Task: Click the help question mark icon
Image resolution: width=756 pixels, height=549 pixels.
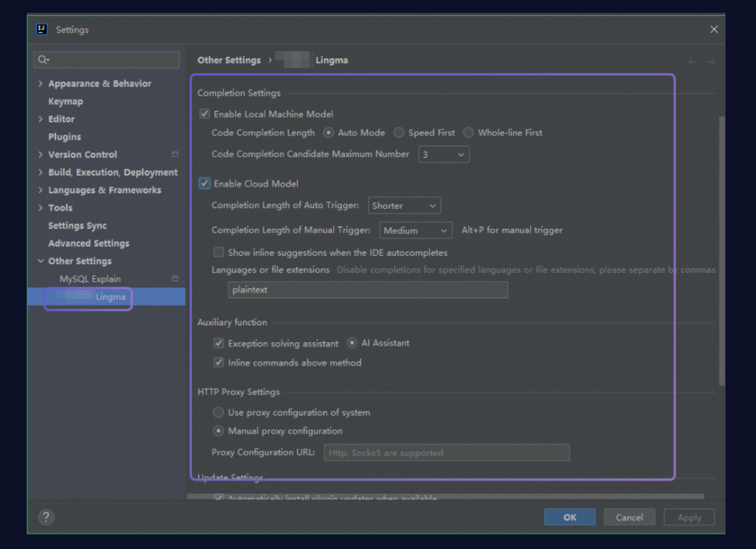Action: (46, 517)
